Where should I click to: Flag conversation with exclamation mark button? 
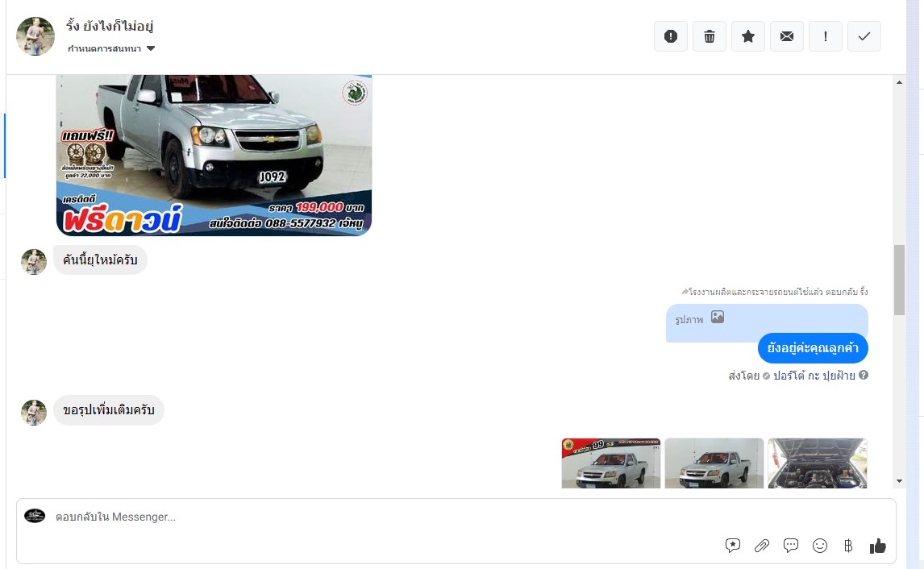click(826, 36)
